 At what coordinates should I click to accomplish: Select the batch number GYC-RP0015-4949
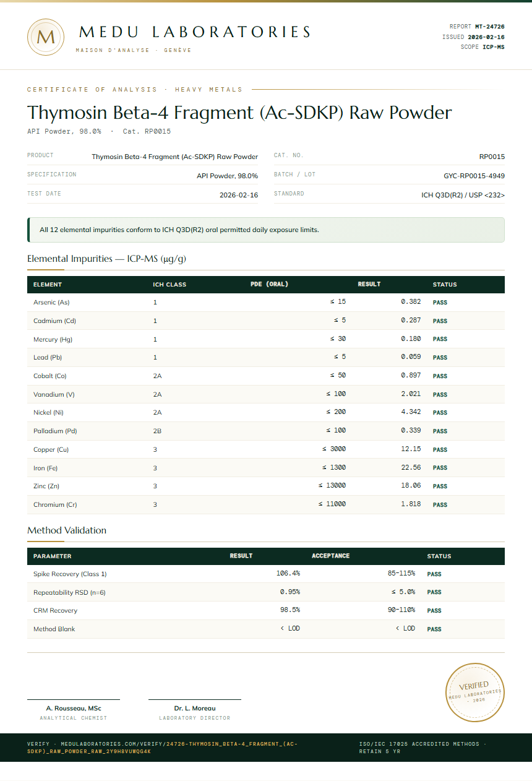point(474,176)
